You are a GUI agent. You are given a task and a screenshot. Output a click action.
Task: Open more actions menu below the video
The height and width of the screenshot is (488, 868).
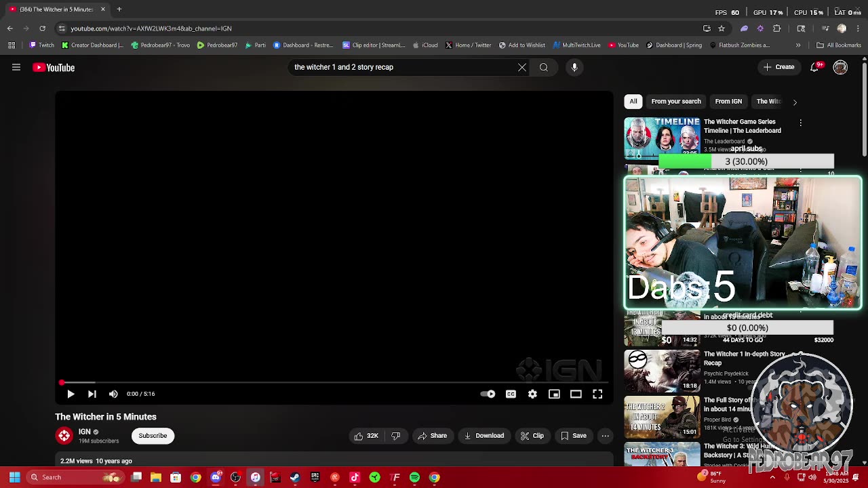[606, 436]
